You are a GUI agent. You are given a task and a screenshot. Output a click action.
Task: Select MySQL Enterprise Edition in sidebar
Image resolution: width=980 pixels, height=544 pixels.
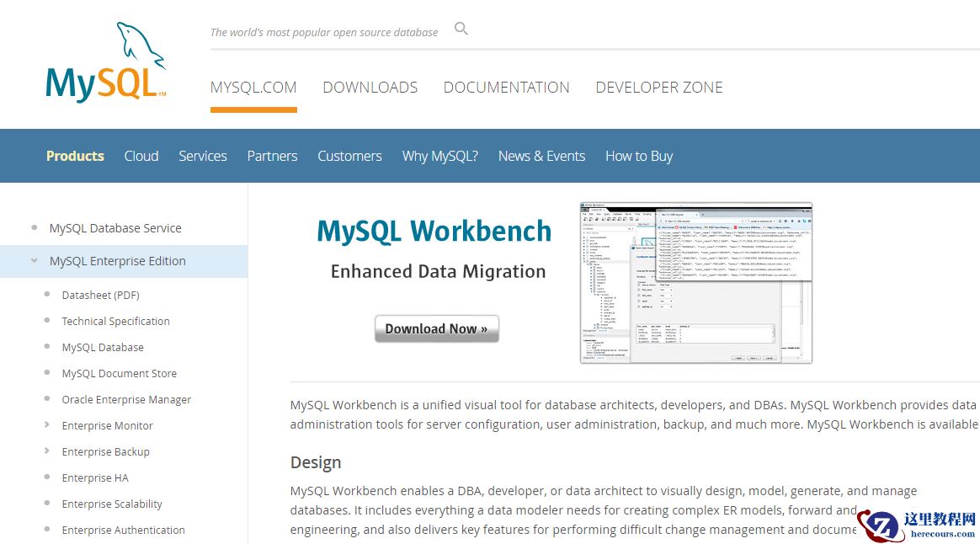118,261
